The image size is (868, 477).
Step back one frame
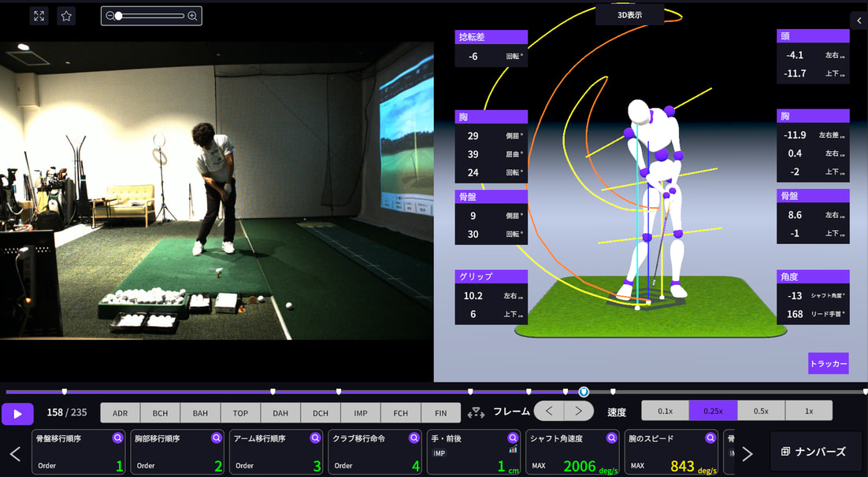[x=549, y=411]
